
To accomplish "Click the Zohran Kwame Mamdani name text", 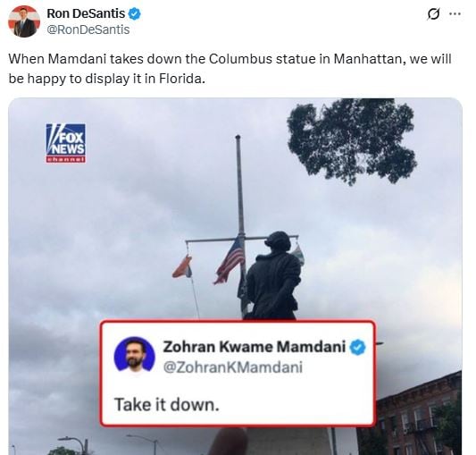I will coord(255,347).
